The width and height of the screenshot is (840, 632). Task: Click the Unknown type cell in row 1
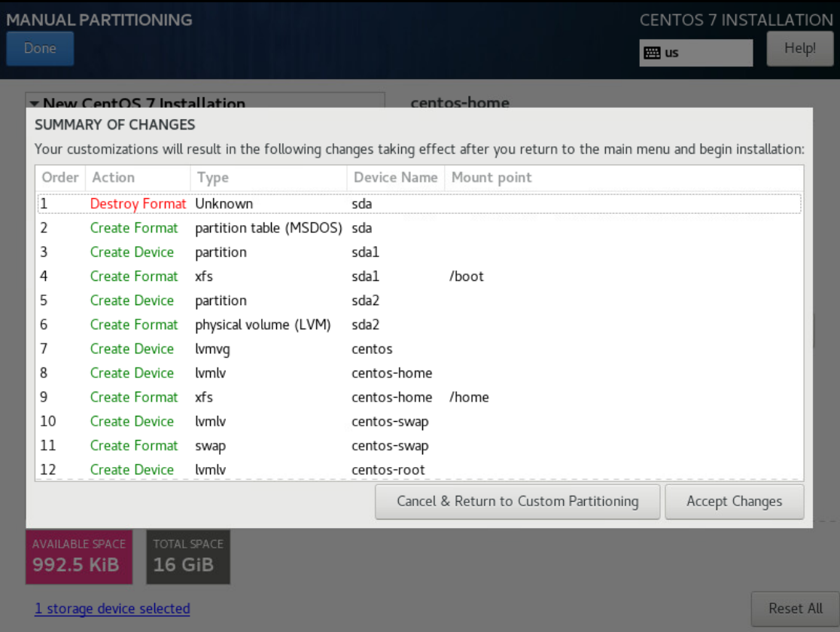coord(224,203)
